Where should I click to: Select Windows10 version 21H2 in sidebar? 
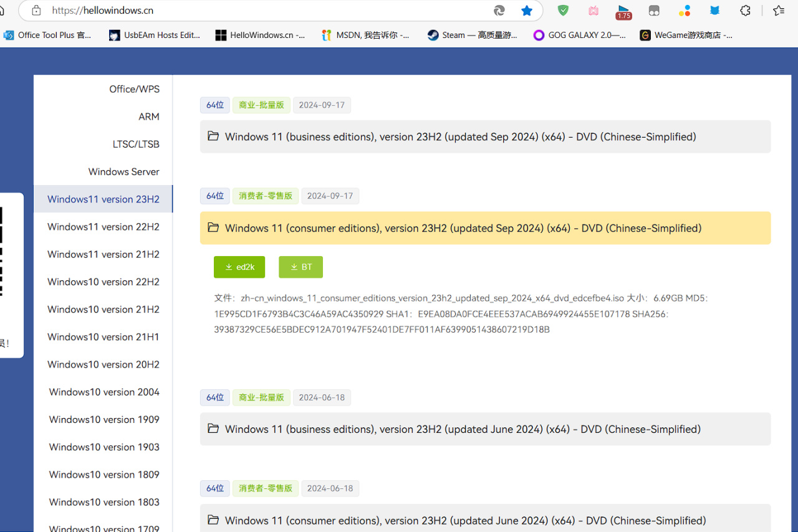(103, 309)
